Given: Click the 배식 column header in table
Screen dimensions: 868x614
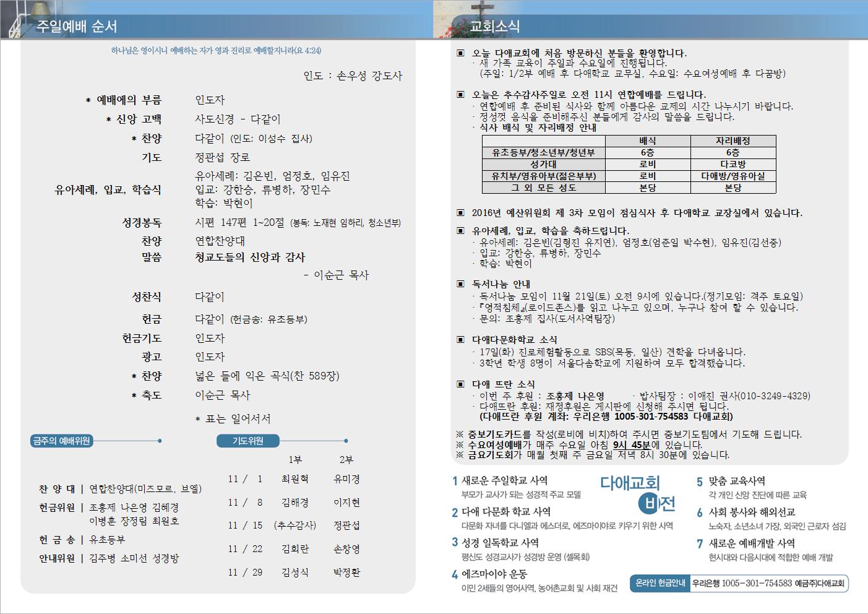Looking at the screenshot, I should pos(647,141).
